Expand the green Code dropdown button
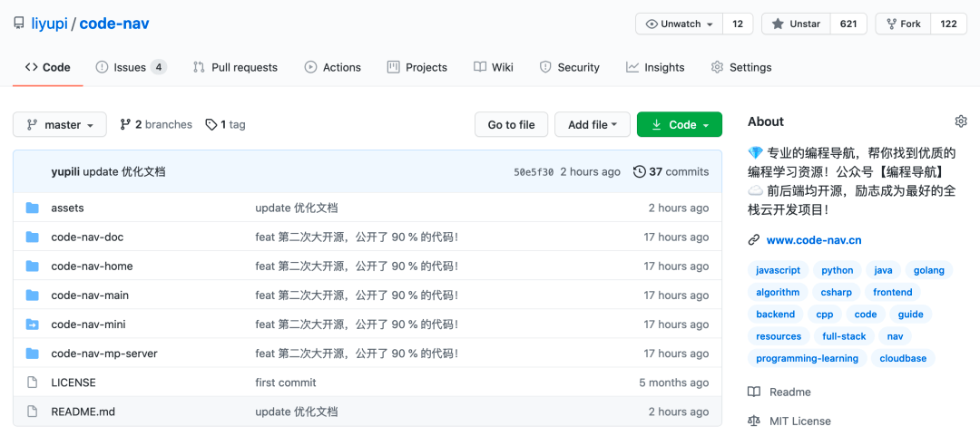Viewport: 980px width, 436px height. (x=679, y=125)
